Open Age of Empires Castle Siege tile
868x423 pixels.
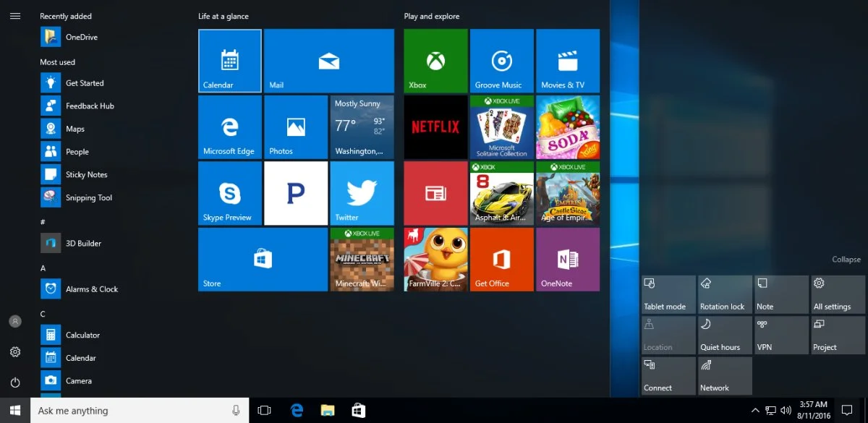568,193
